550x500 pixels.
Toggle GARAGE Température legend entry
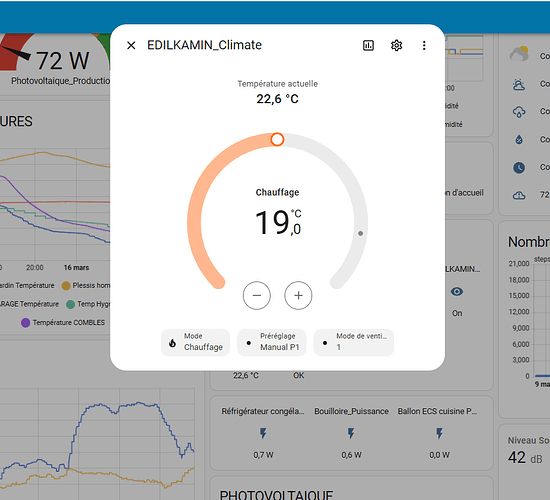tap(29, 304)
